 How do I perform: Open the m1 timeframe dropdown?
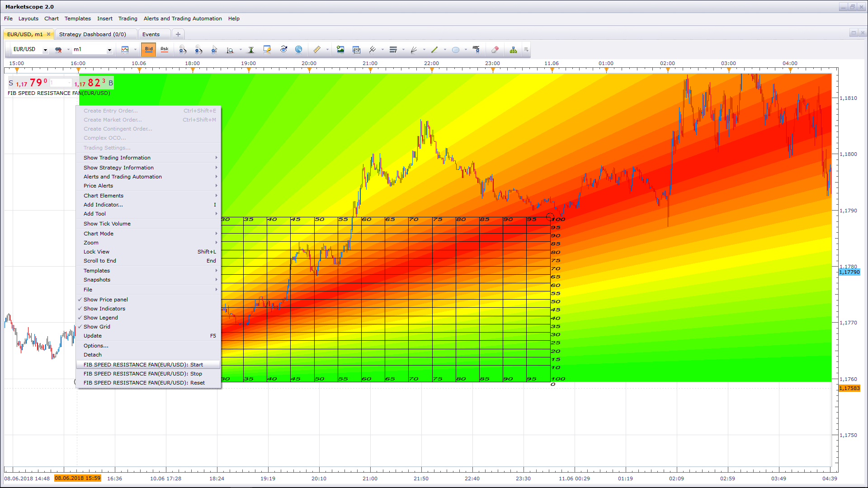point(109,50)
